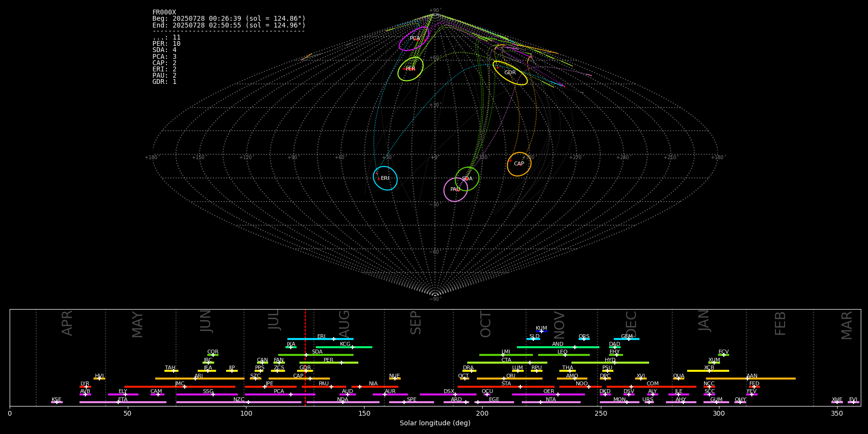Select the ARI shower bar in timeline

click(200, 379)
